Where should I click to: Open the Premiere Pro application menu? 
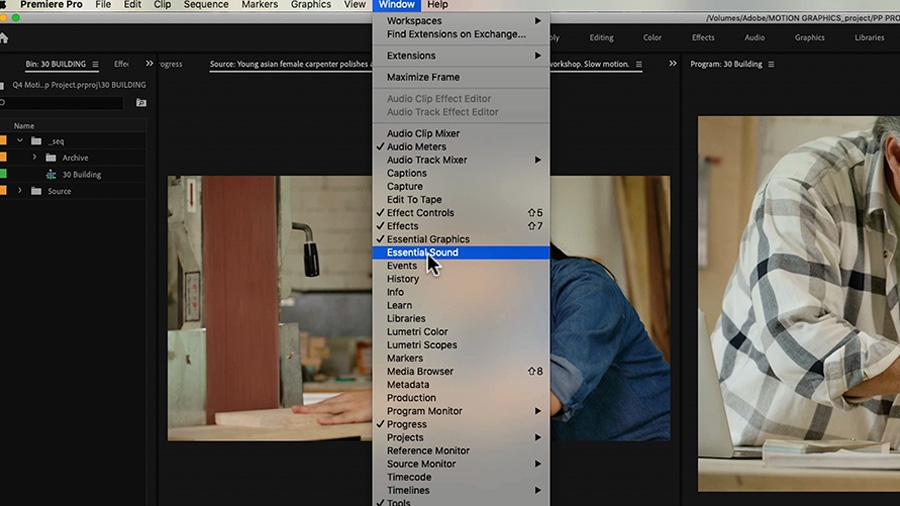(x=51, y=5)
